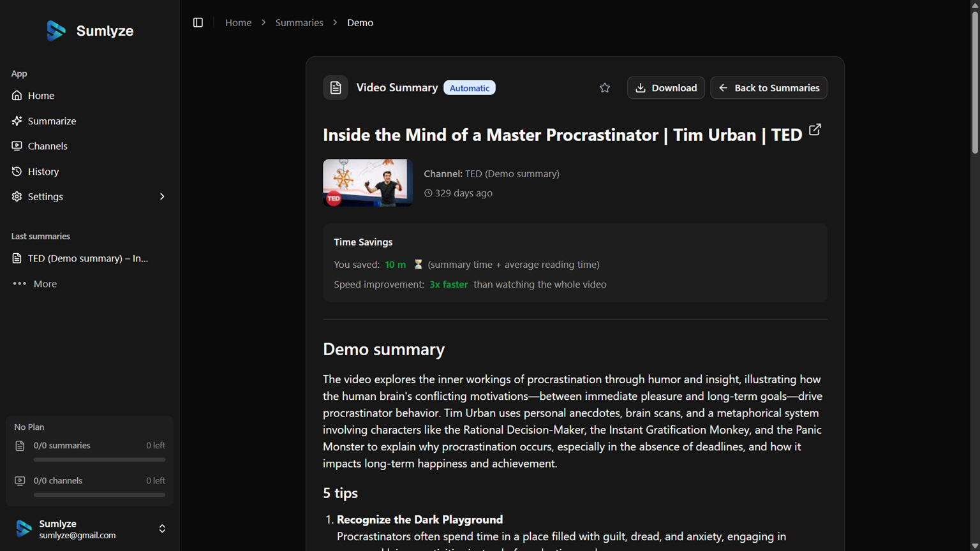Open Home in the sidebar

coord(89,95)
